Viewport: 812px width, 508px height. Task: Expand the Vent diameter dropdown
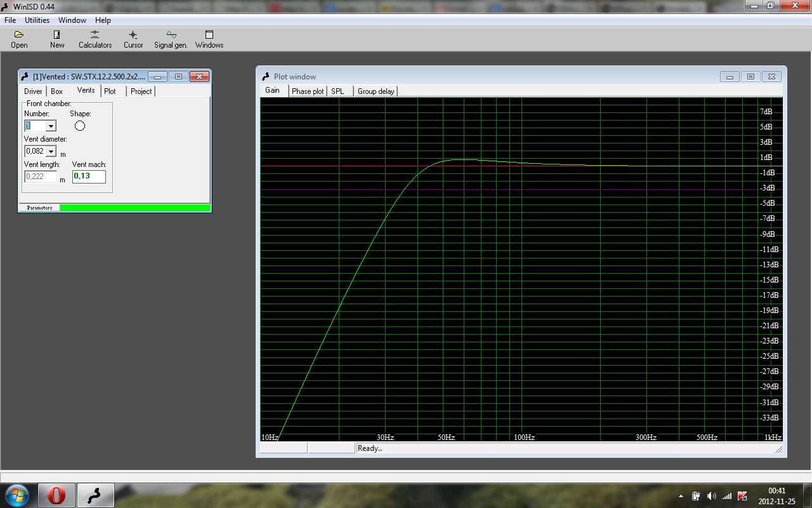[x=51, y=152]
